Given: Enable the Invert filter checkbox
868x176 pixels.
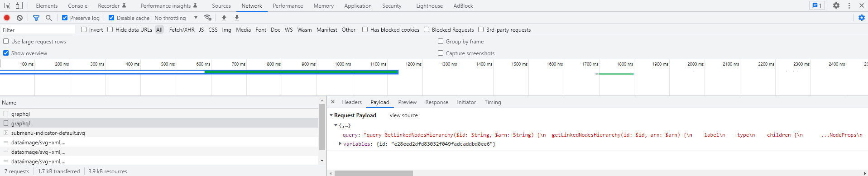Looking at the screenshot, I should point(84,29).
